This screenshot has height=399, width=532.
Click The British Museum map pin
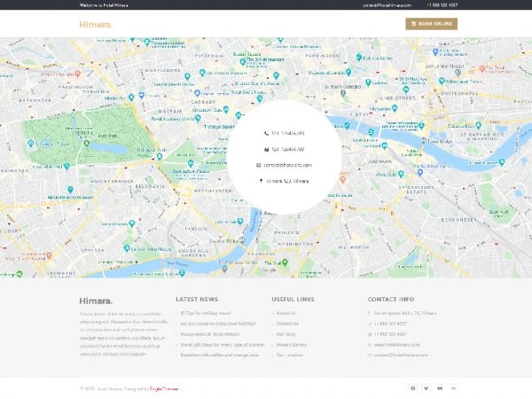point(243,62)
